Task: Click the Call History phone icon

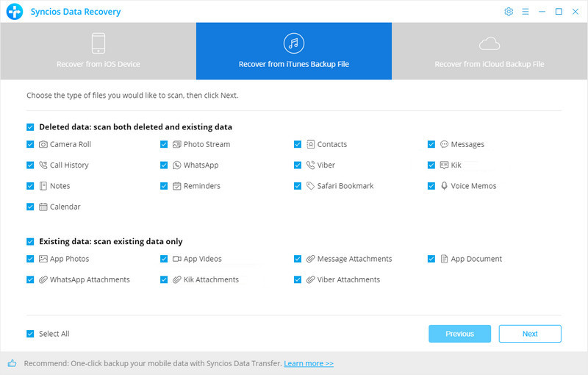Action: pos(43,165)
